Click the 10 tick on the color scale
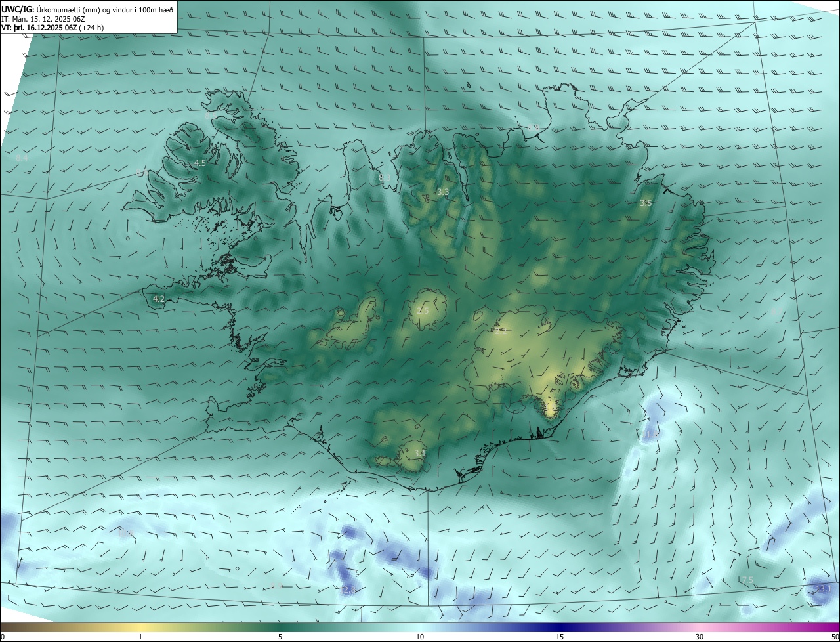 pyautogui.click(x=420, y=637)
